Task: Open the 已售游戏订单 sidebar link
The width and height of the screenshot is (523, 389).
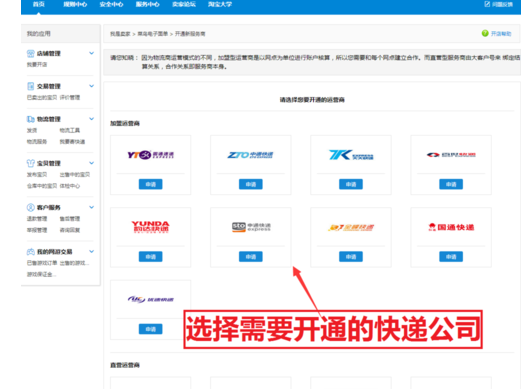Action: [x=42, y=263]
